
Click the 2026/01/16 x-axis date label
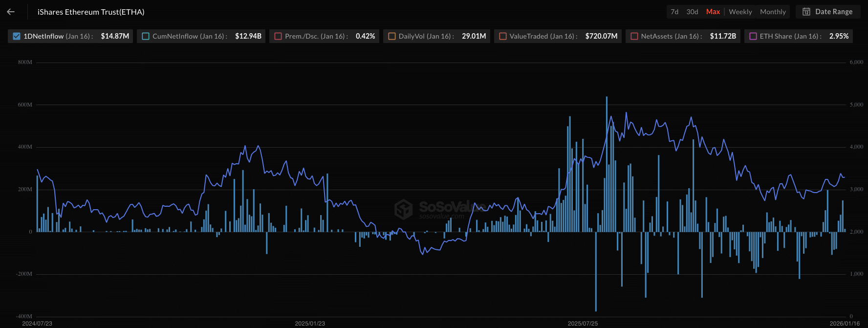tap(845, 324)
